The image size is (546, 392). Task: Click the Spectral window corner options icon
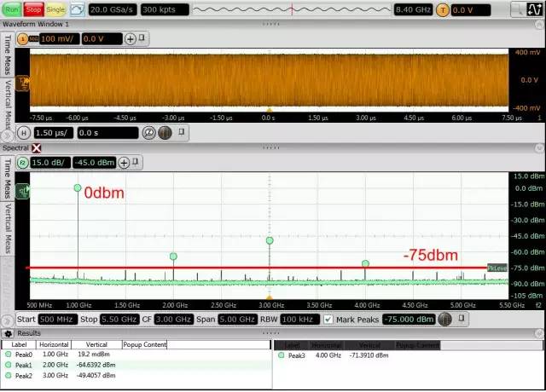coord(539,148)
